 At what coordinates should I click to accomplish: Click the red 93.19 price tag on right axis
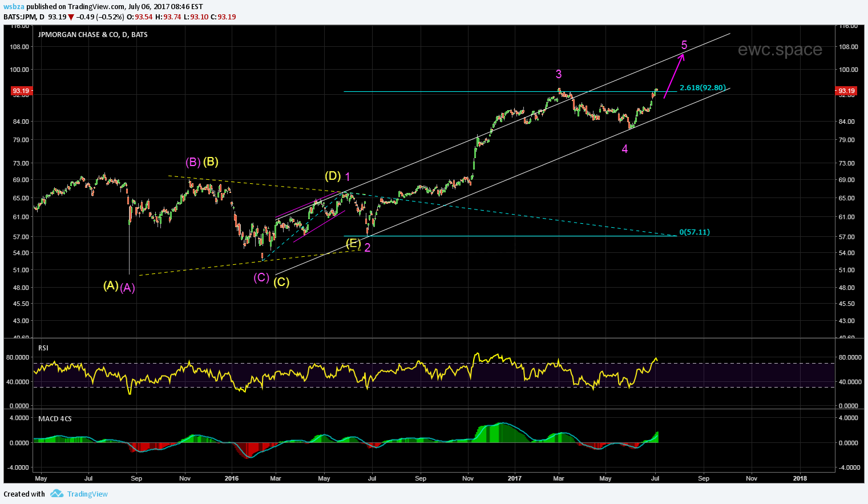pos(846,91)
